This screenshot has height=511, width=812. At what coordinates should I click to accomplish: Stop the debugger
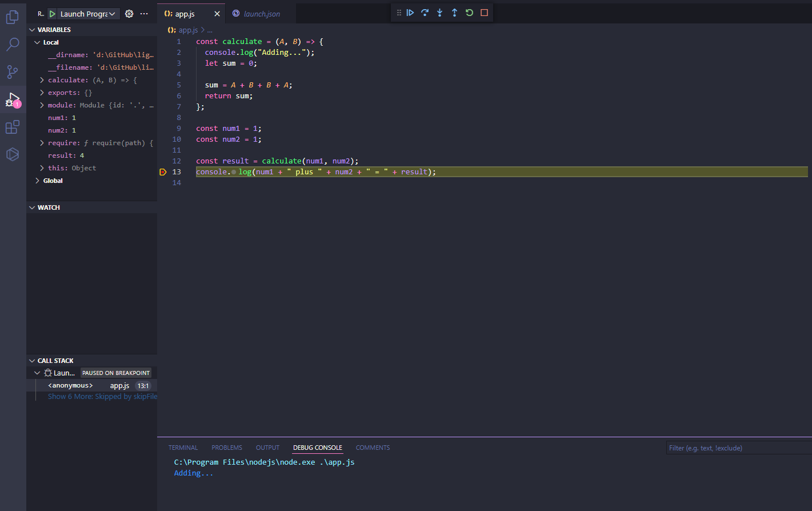tap(484, 12)
